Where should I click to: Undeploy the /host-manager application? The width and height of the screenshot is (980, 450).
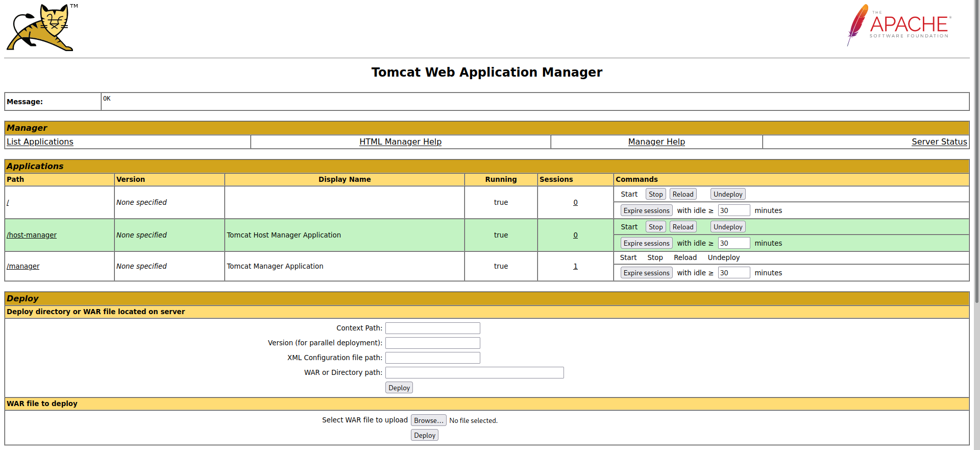coord(728,227)
